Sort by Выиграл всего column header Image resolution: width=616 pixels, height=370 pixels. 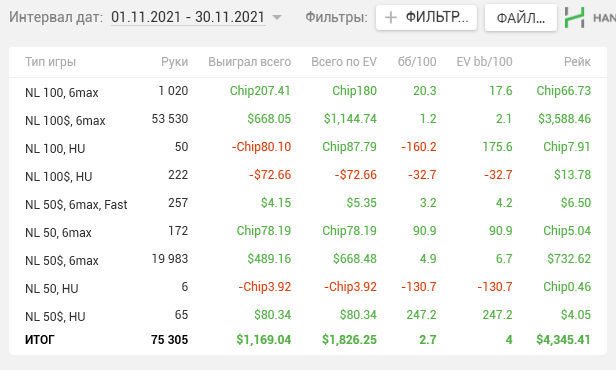pos(249,62)
